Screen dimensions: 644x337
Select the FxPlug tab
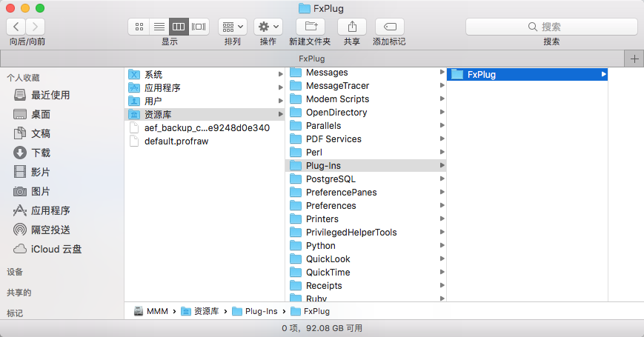point(312,59)
